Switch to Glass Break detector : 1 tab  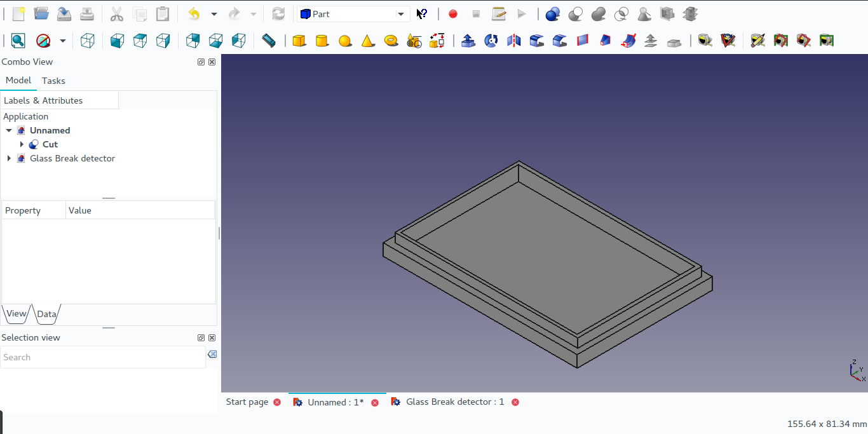tap(455, 402)
